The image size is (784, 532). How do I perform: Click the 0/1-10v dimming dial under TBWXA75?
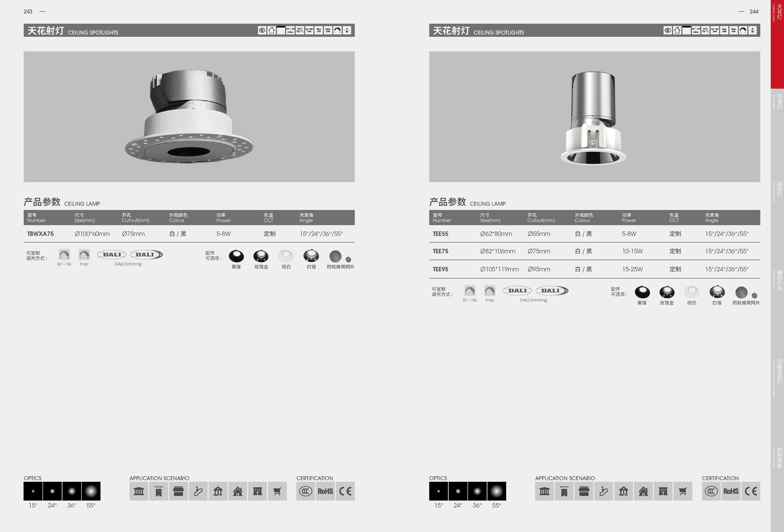64,255
